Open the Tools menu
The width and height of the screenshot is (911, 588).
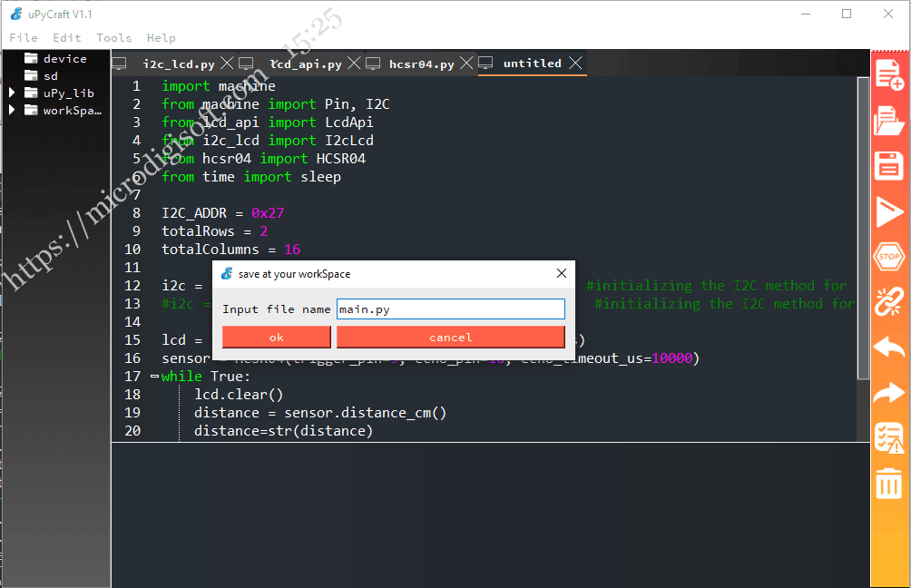[x=113, y=37]
